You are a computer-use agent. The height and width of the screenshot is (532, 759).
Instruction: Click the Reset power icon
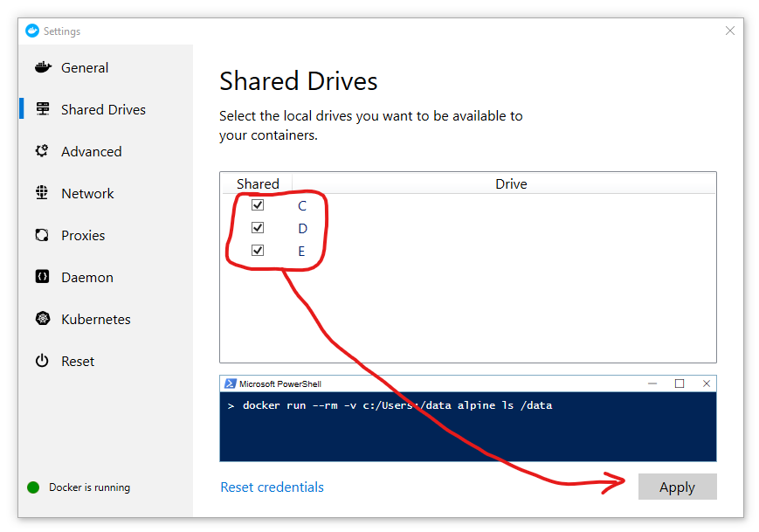click(x=42, y=361)
